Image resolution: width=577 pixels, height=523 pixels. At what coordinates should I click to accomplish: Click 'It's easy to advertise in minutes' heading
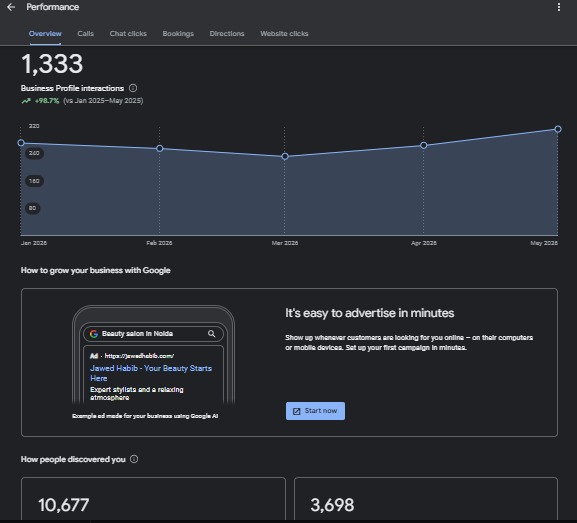[369, 313]
